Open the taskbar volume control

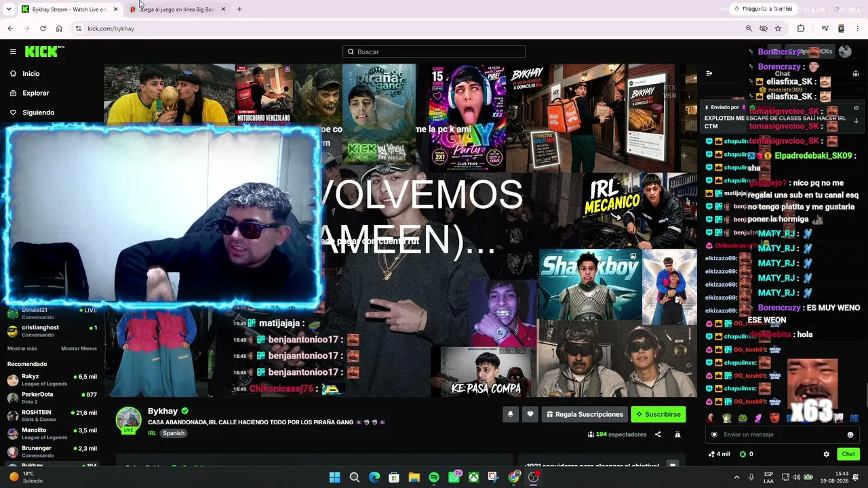796,477
